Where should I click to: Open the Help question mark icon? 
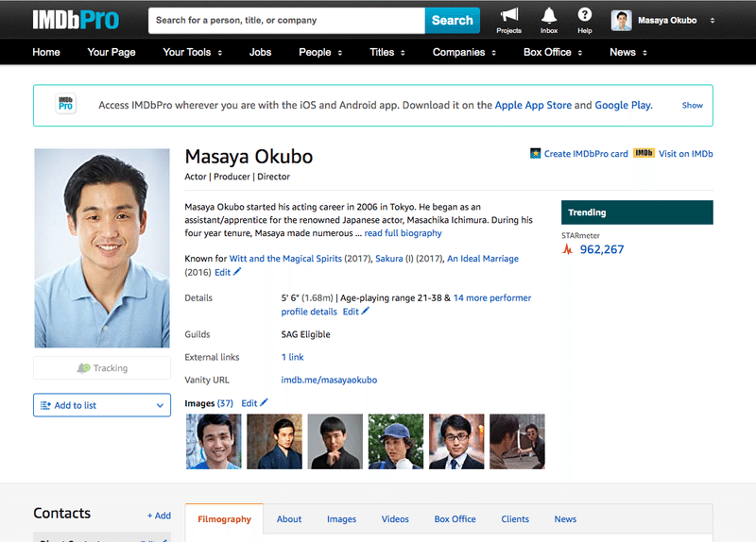point(584,15)
